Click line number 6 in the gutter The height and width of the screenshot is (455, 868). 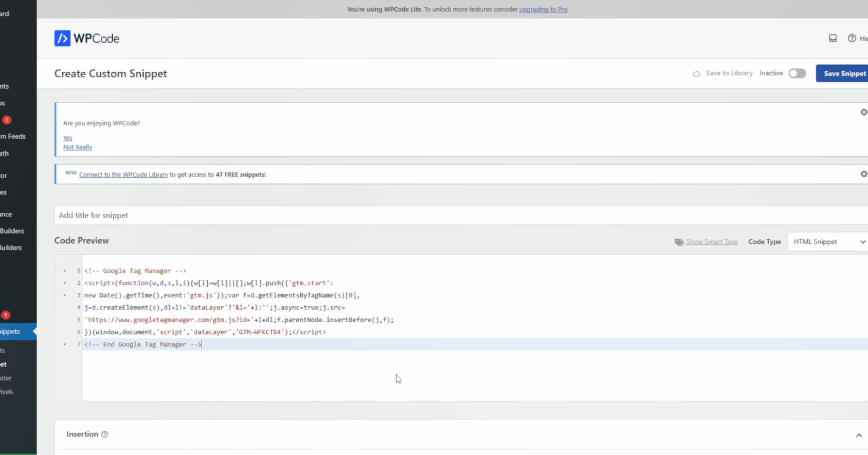78,332
